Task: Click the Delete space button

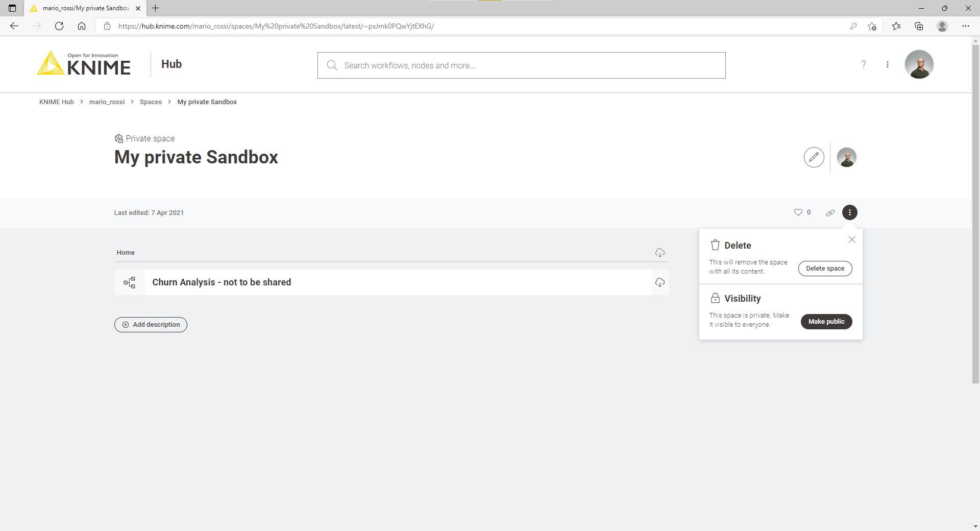Action: pos(825,269)
